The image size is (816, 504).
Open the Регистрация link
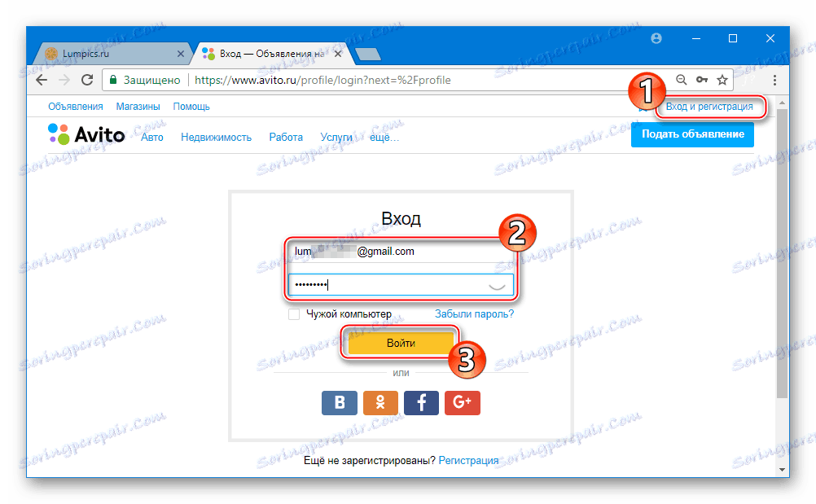468,461
